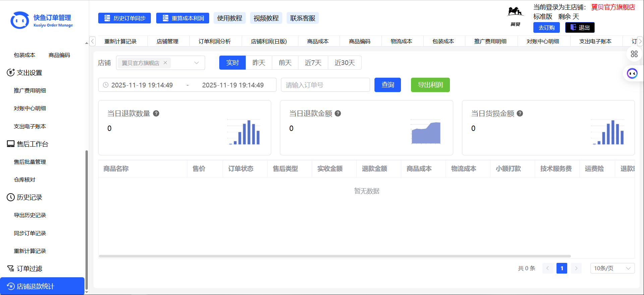The height and width of the screenshot is (295, 644).
Task: Switch time range to 昨天
Action: point(259,63)
